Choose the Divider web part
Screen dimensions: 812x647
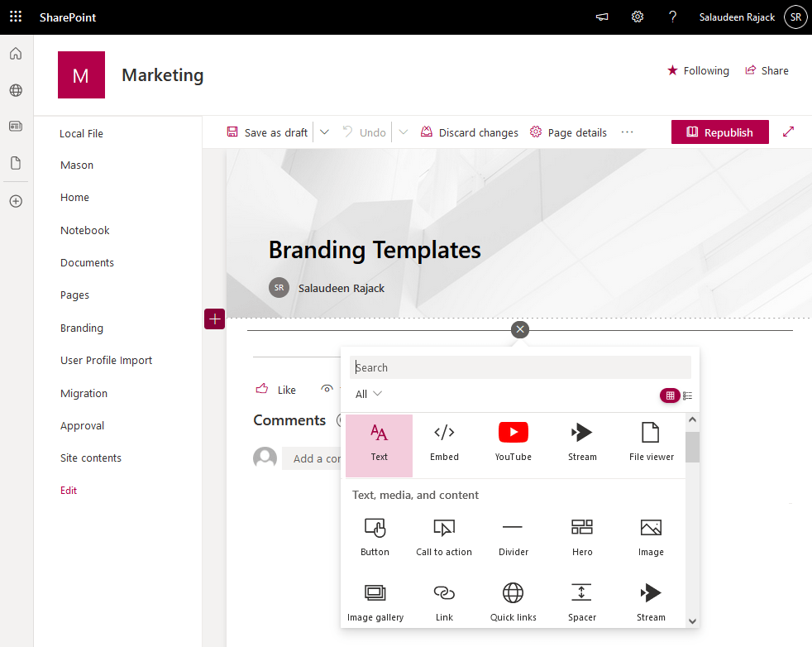(x=513, y=538)
